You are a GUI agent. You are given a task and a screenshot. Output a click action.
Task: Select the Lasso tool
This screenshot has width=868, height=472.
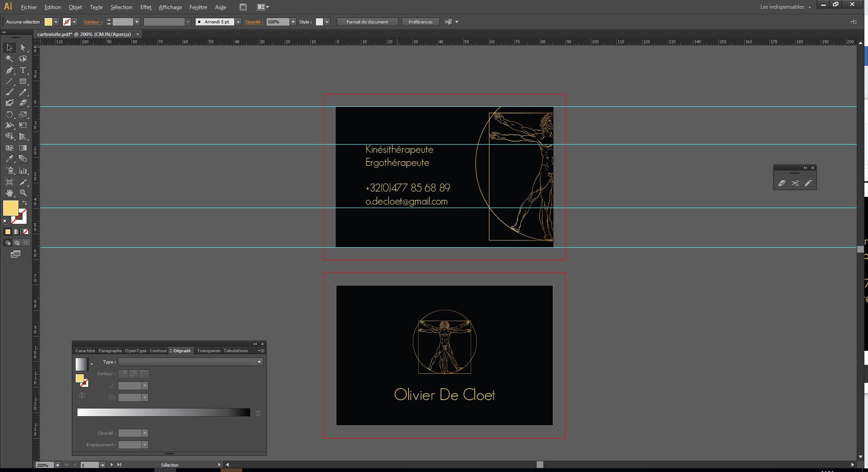pyautogui.click(x=23, y=59)
